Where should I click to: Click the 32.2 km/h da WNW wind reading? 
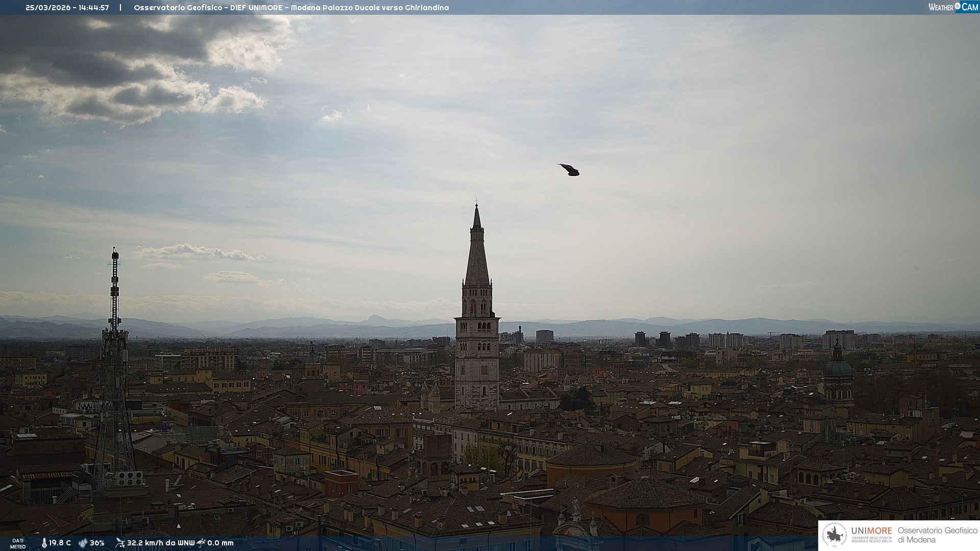click(161, 543)
